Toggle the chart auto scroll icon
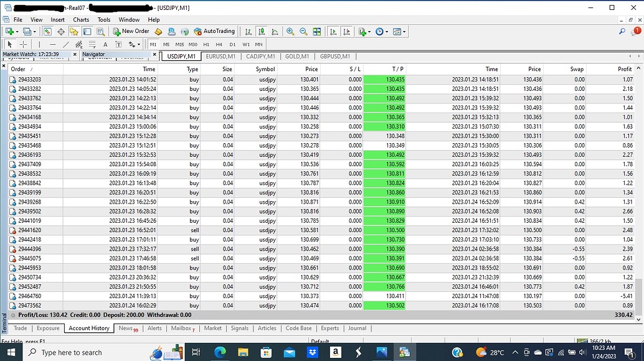This screenshot has height=361, width=644. [x=333, y=32]
